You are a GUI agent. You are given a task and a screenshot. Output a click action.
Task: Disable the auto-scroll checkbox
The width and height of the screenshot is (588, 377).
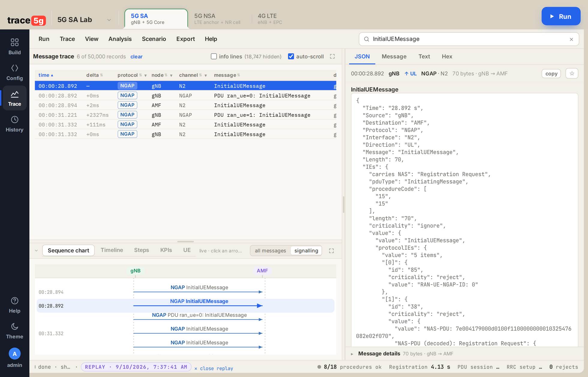[x=291, y=56]
